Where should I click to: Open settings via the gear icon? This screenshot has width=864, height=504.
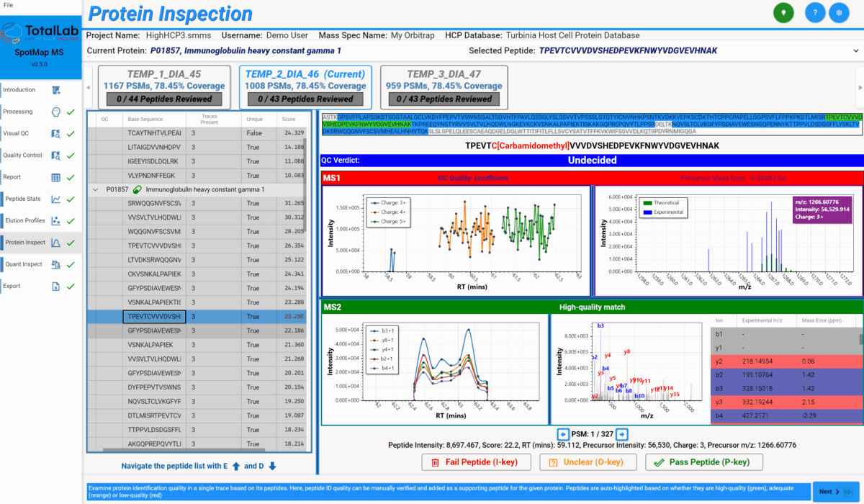tap(838, 13)
